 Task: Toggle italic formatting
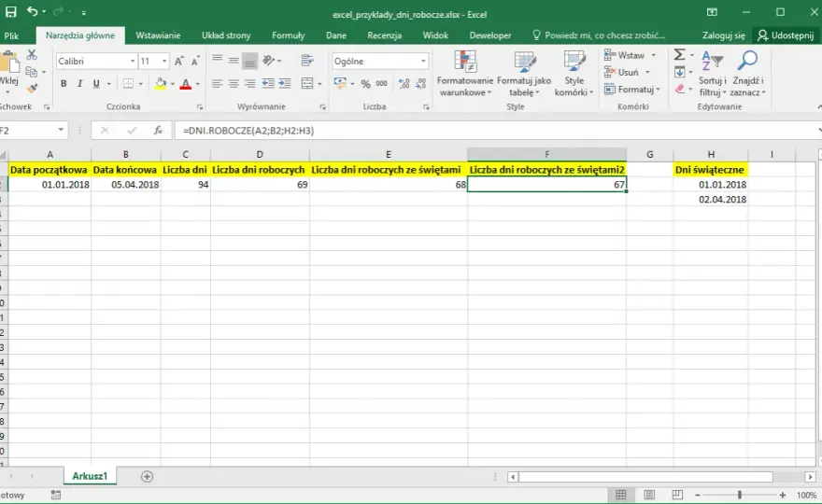click(x=79, y=83)
